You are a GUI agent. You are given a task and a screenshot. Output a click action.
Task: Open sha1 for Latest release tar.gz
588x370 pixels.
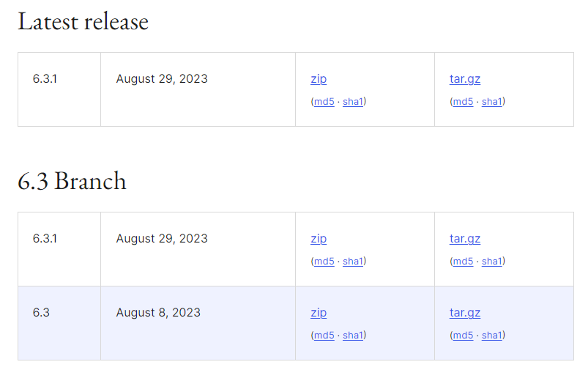pyautogui.click(x=491, y=102)
